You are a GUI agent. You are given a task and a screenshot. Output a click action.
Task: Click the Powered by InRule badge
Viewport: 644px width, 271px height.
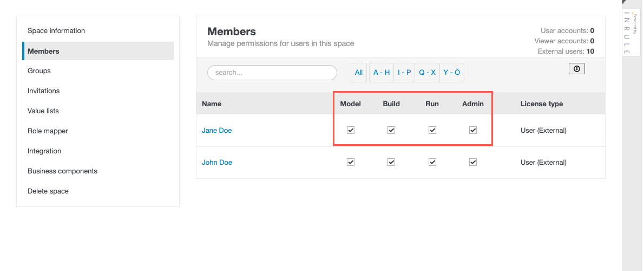(627, 33)
